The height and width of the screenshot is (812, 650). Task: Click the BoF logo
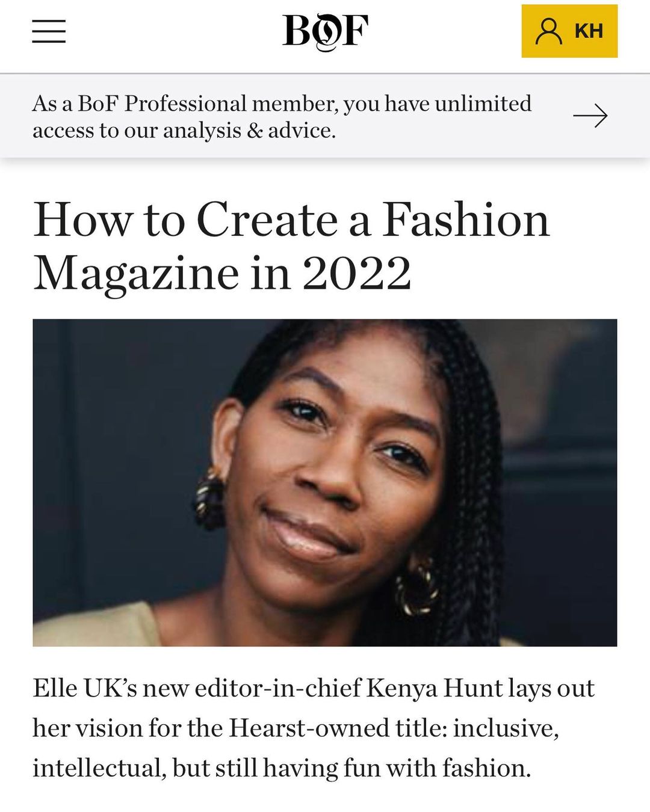325,31
